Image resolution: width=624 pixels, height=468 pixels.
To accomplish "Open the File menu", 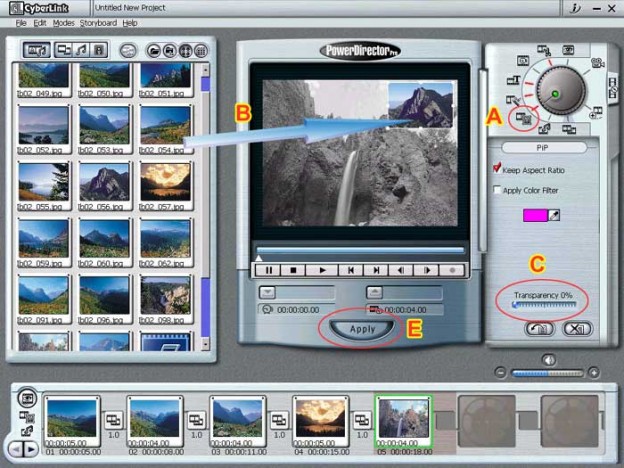I will (x=21, y=23).
